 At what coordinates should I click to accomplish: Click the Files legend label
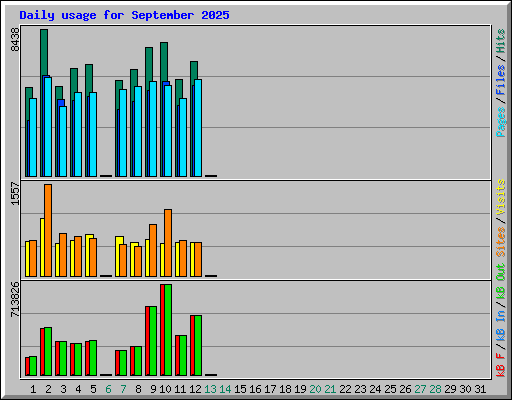(501, 80)
